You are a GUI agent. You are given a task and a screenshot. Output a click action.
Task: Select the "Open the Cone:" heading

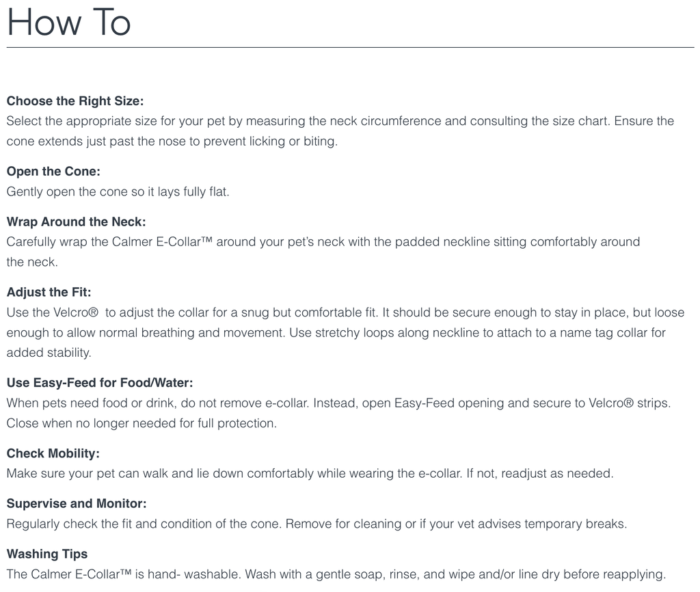pos(53,172)
